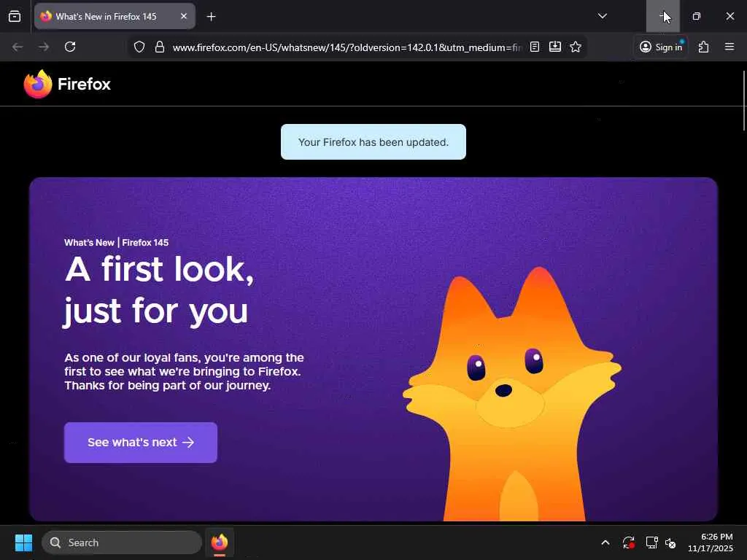Click 'What's New | Firefox 145' label
747x560 pixels.
pyautogui.click(x=116, y=242)
